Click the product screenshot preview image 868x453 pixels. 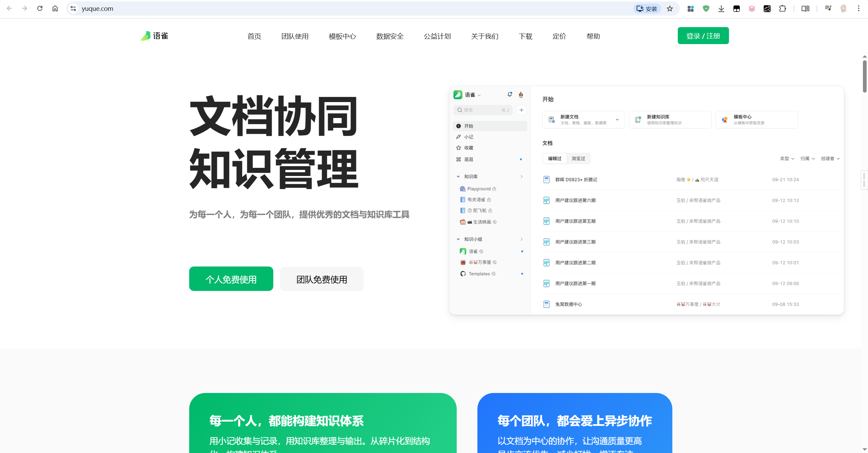646,200
